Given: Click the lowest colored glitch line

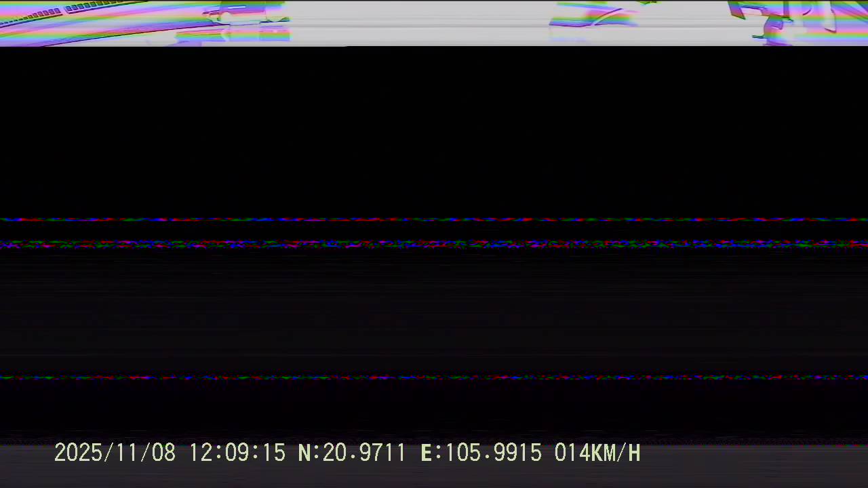Looking at the screenshot, I should coord(434,378).
